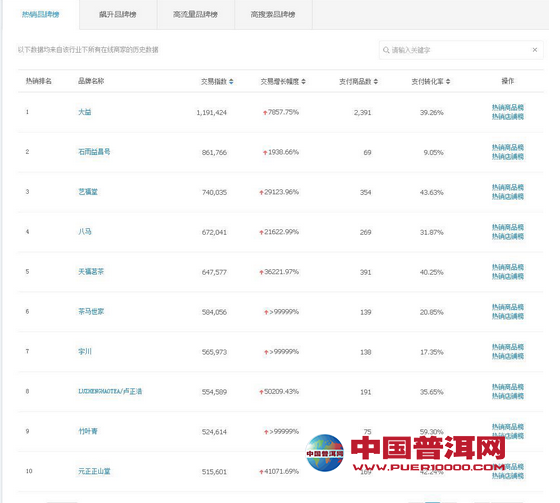
Task: Open brand 元正正山堂 in rank 10
Action: coord(94,472)
